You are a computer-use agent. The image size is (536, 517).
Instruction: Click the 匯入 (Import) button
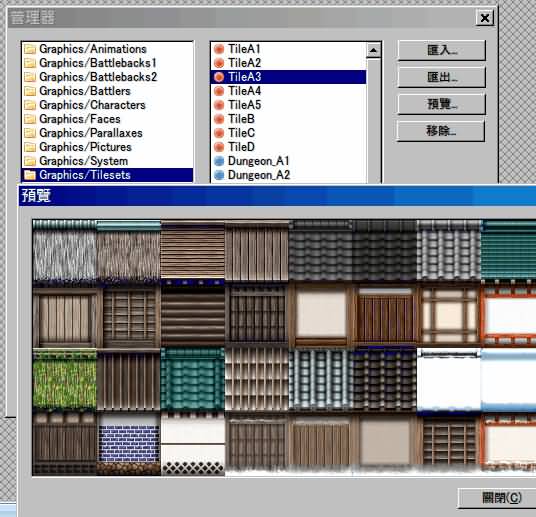441,50
